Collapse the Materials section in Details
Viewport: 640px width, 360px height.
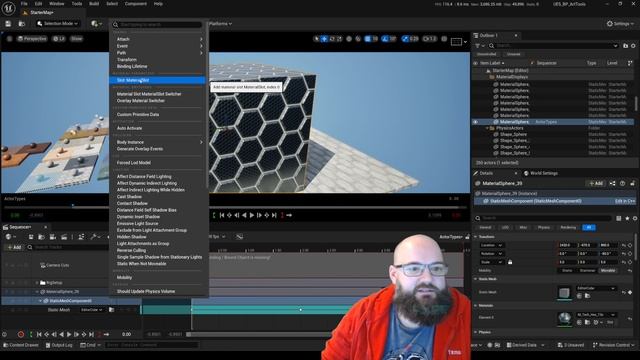[x=476, y=305]
